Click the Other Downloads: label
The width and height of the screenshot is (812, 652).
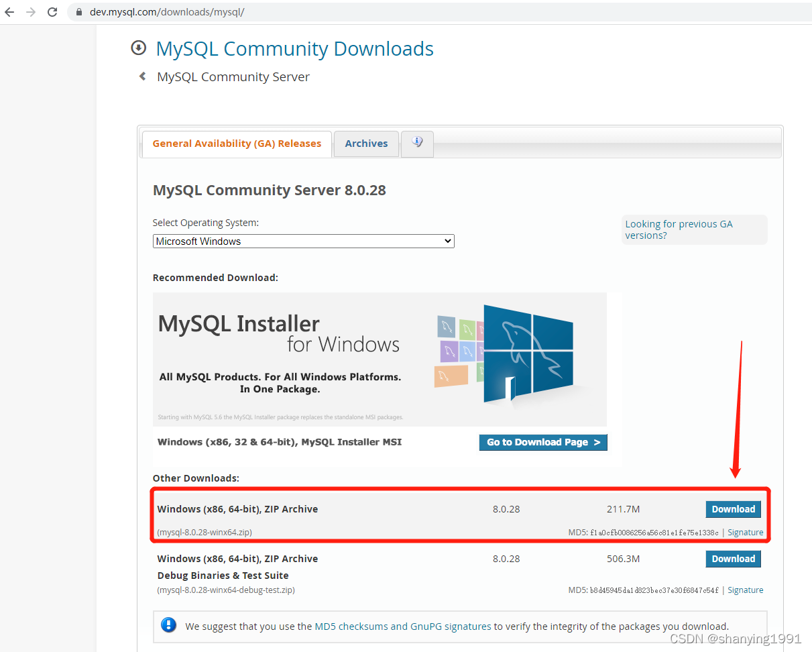(x=196, y=478)
